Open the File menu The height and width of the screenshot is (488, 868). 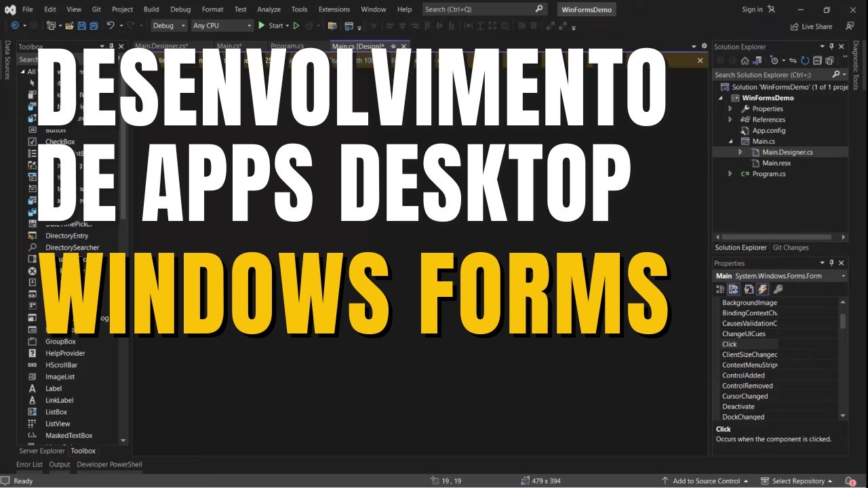(x=28, y=9)
